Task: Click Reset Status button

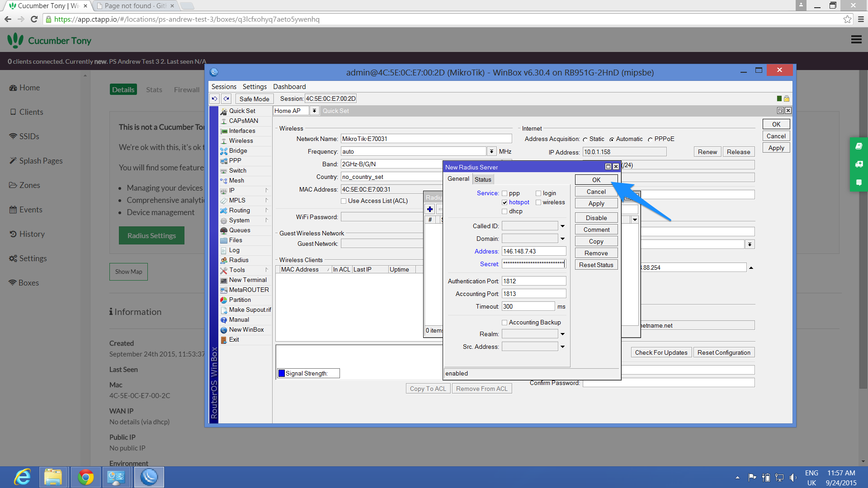Action: click(x=596, y=265)
